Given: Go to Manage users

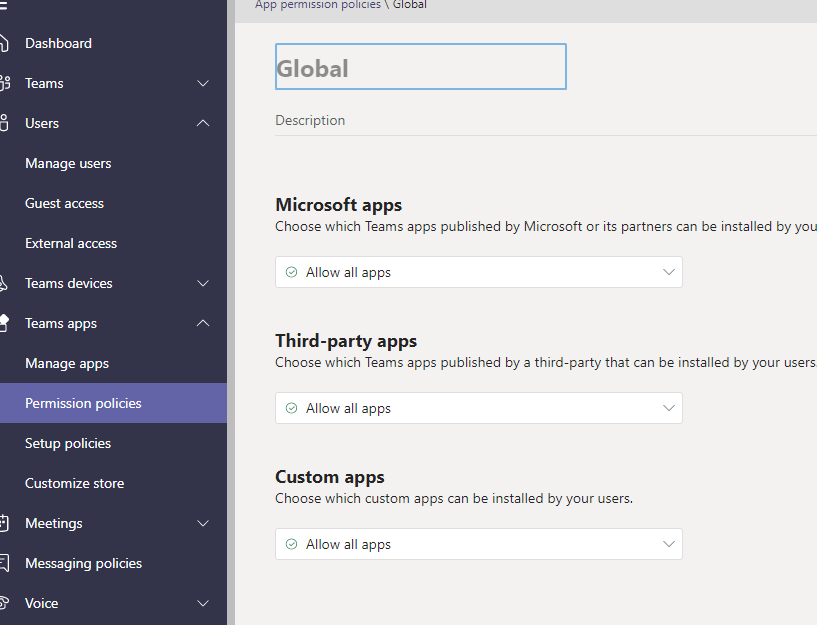Looking at the screenshot, I should point(68,164).
